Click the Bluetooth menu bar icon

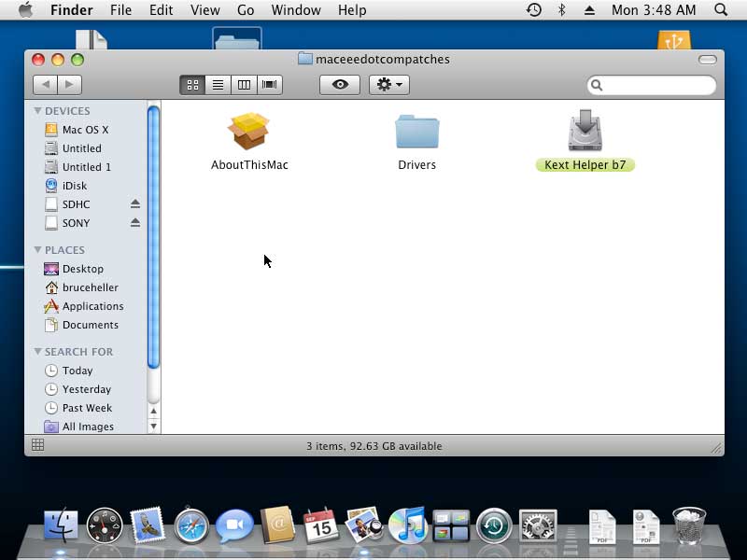(x=562, y=10)
